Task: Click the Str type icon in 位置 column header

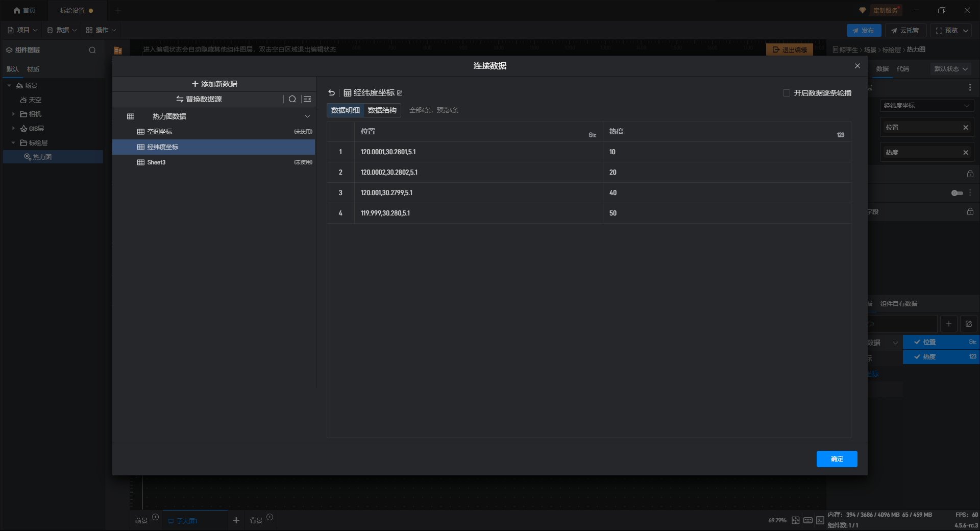Action: click(x=592, y=135)
